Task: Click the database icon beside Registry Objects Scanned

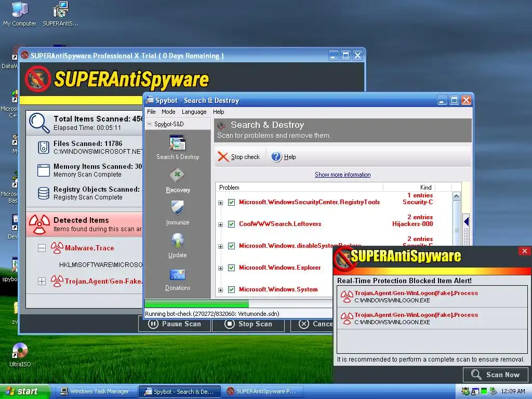Action: tap(44, 193)
